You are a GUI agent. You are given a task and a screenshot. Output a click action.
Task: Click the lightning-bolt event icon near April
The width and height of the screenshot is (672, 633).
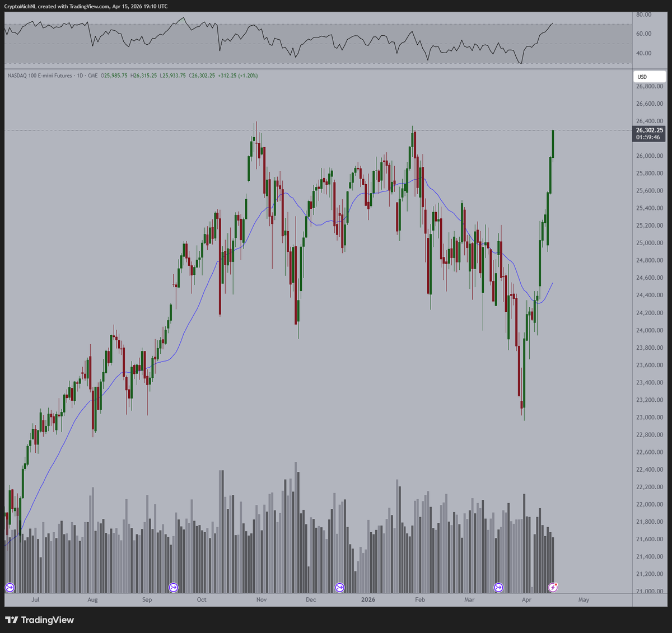(x=553, y=587)
